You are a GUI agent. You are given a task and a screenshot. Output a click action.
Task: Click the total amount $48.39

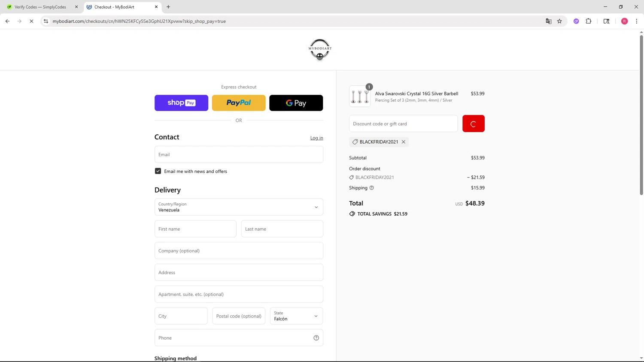pyautogui.click(x=475, y=203)
